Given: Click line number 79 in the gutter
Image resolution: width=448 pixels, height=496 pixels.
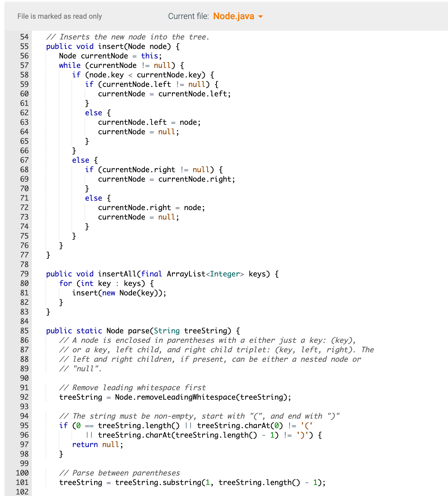Looking at the screenshot, I should [x=23, y=274].
